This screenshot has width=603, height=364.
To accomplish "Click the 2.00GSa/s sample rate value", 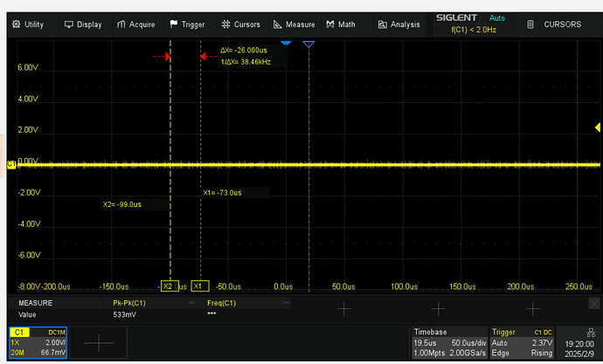I will pos(468,353).
